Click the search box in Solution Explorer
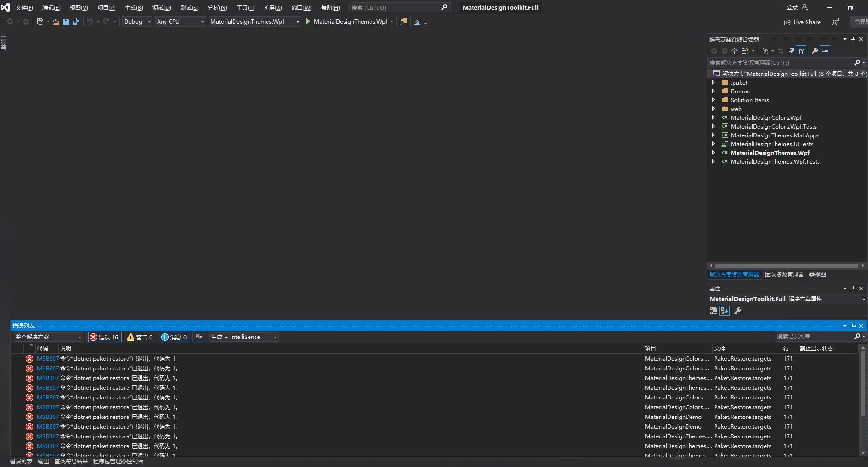Viewport: 868px width, 467px height. (781, 62)
